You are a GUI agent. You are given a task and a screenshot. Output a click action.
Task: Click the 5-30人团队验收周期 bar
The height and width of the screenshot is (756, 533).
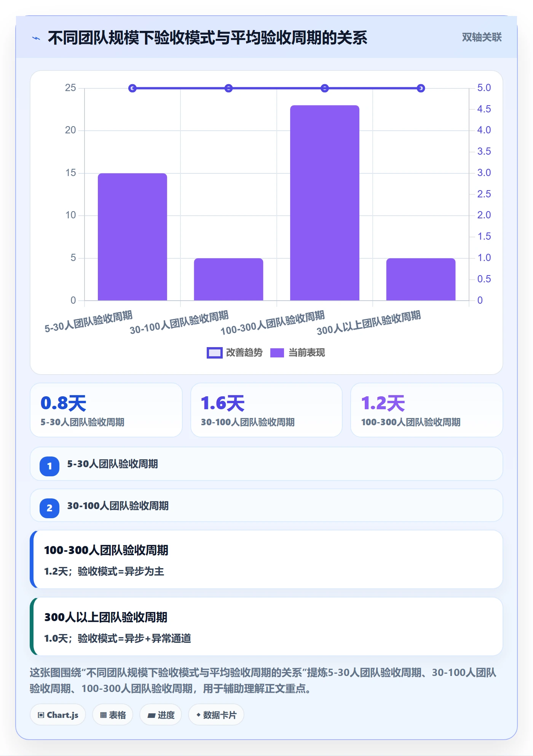coord(132,237)
